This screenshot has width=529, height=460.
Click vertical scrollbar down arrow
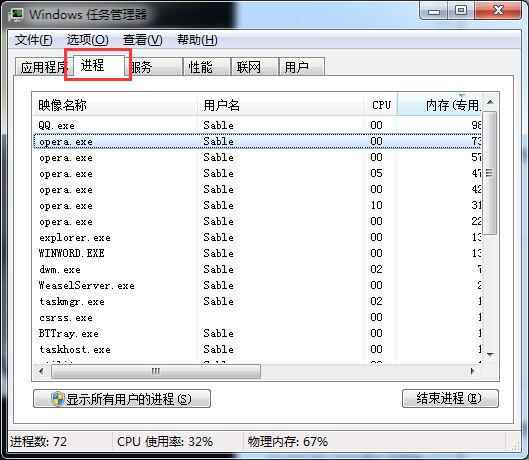[x=490, y=355]
